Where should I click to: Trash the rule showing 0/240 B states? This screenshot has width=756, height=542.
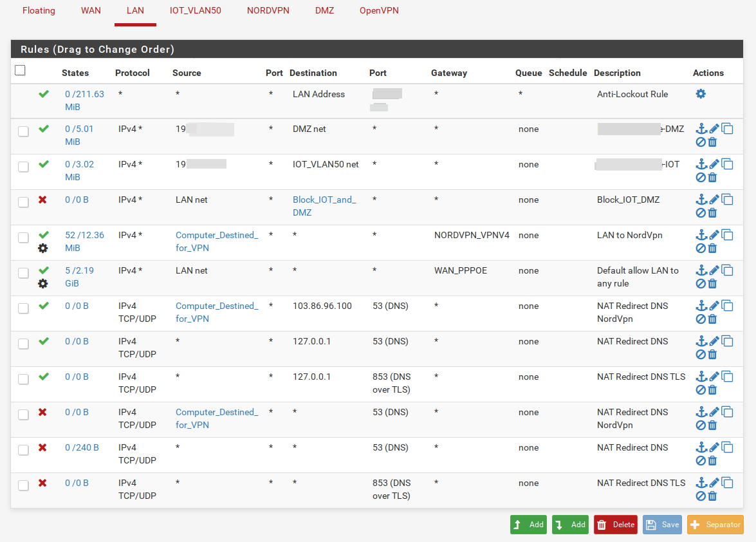[712, 461]
